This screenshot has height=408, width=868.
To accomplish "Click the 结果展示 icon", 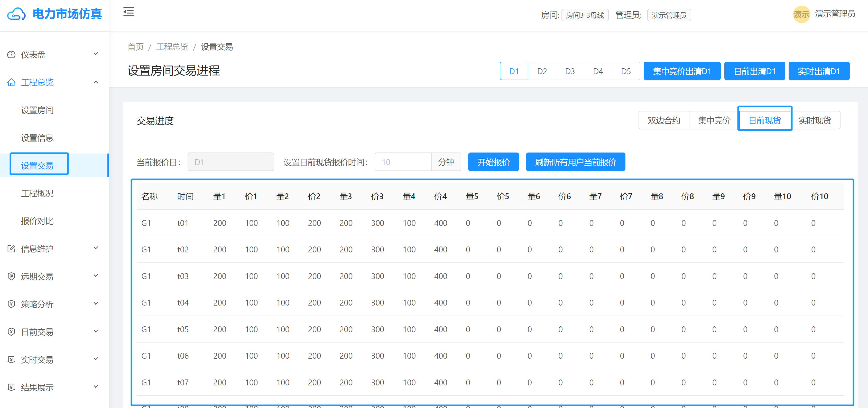I will (x=12, y=387).
